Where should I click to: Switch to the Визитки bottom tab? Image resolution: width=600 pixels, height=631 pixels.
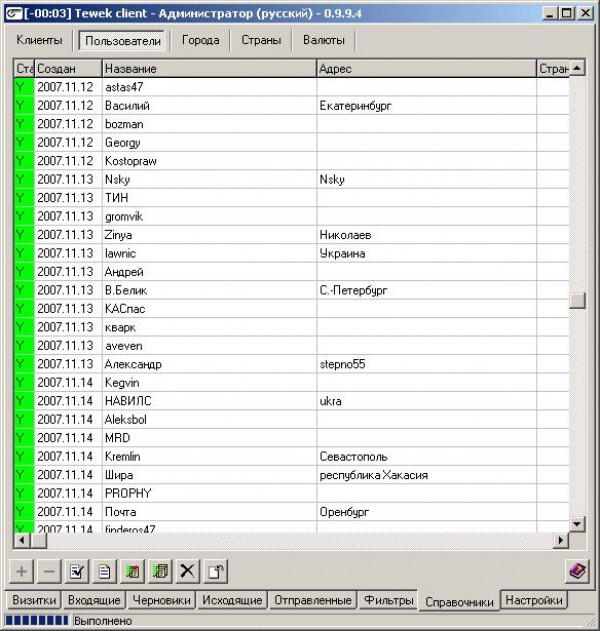pos(34,600)
